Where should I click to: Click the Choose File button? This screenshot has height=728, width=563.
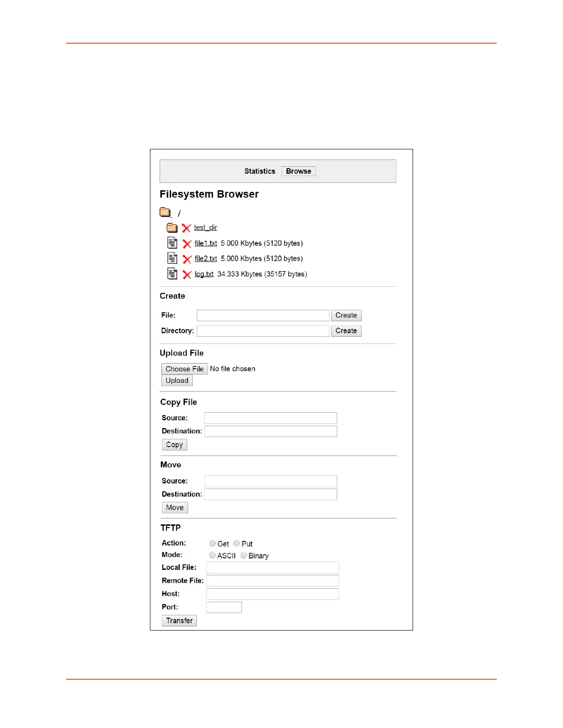pyautogui.click(x=184, y=369)
